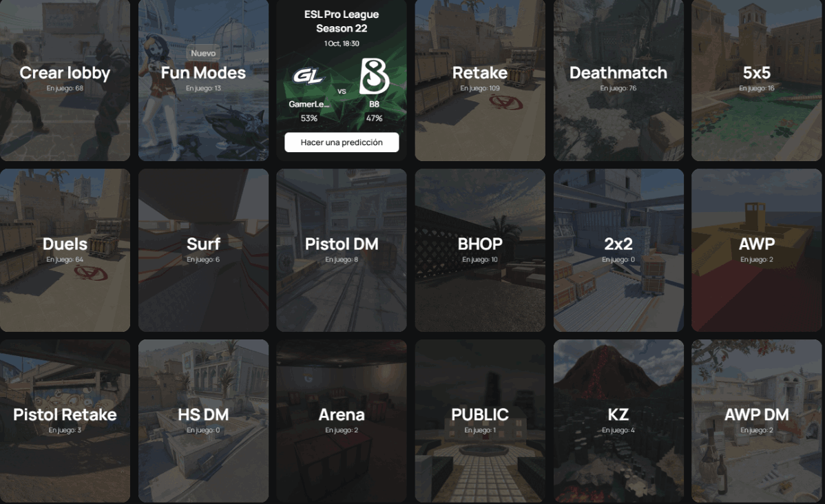
Task: Select the Surf mode card
Action: [x=203, y=250]
